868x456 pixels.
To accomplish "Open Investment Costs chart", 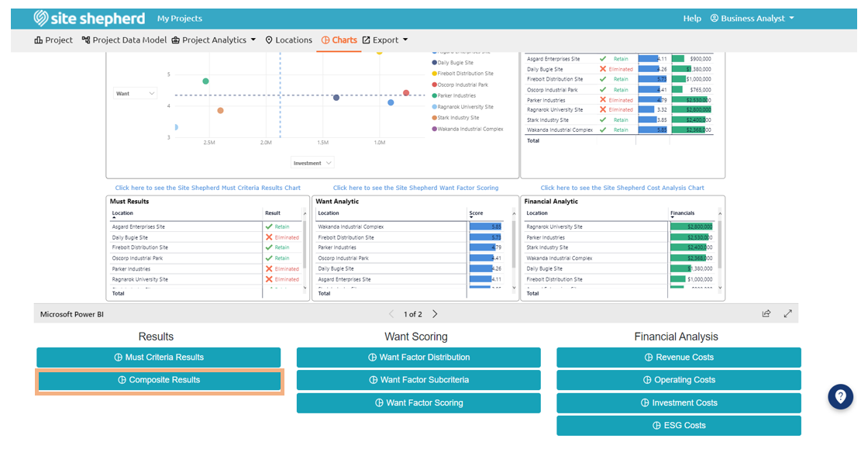I will [679, 402].
